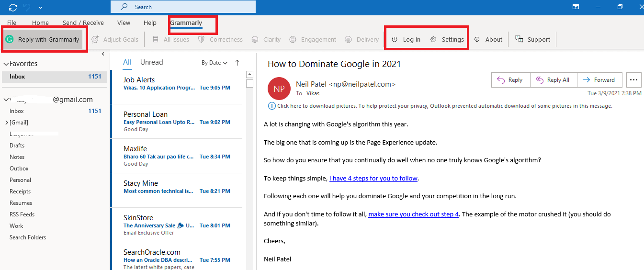Open the SearchOracle.com email
The height and width of the screenshot is (270, 644).
[x=177, y=256]
